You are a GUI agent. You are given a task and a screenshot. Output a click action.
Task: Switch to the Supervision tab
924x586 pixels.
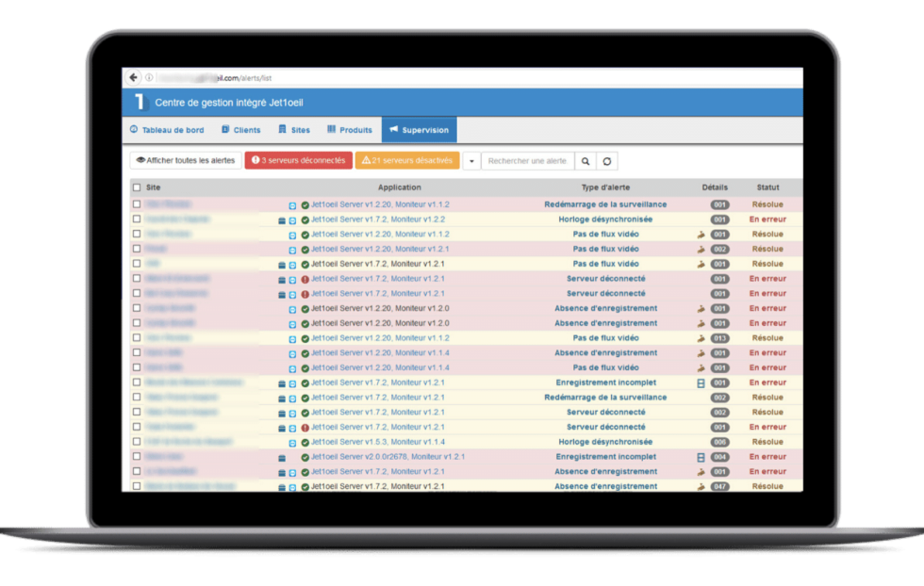[x=418, y=129]
